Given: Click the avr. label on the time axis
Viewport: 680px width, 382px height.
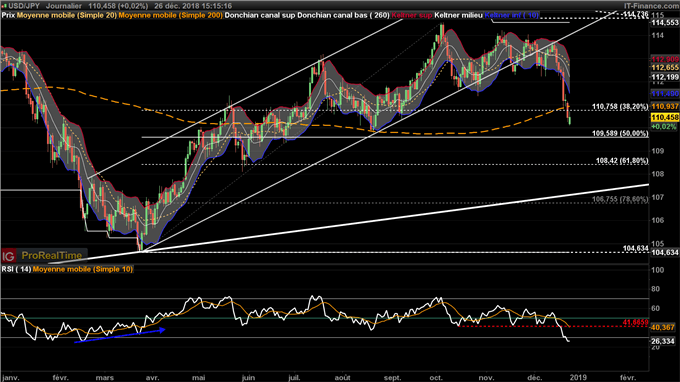Looking at the screenshot, I should [152, 378].
